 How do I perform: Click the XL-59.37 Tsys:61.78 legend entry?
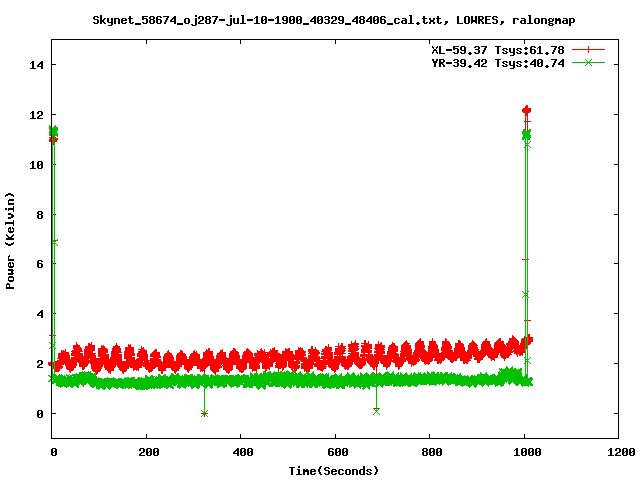pos(498,50)
